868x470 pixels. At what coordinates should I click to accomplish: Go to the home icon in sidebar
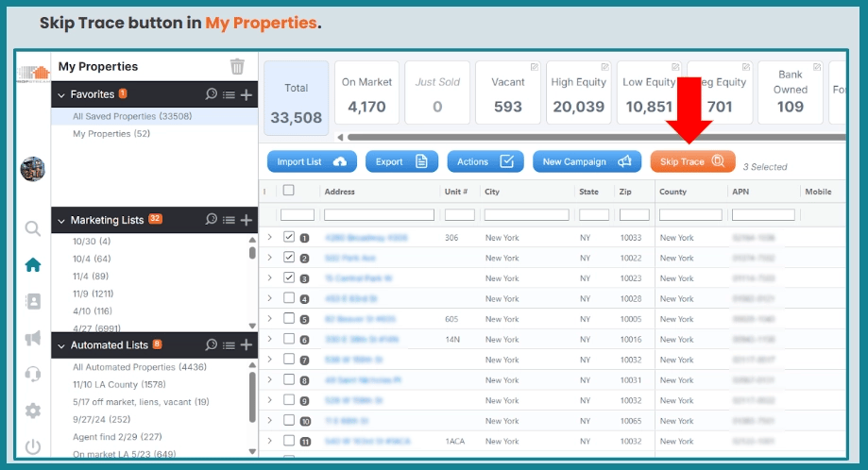coord(33,265)
